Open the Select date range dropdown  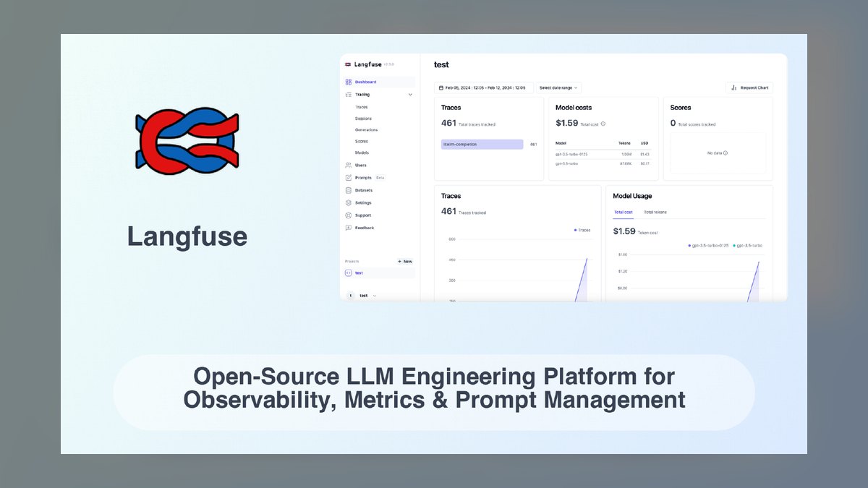[x=558, y=87]
